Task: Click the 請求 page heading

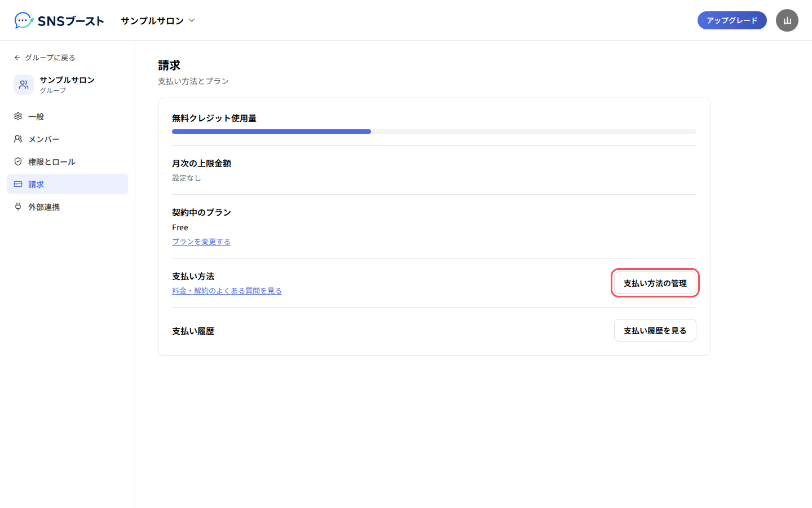Action: point(169,65)
